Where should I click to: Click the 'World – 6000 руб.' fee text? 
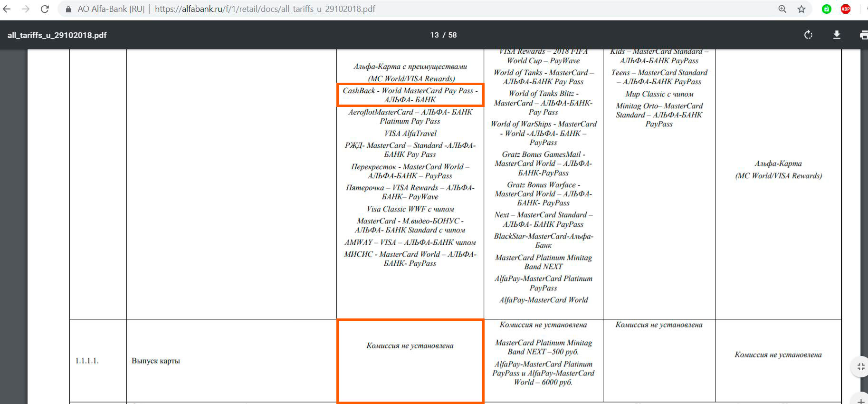(543, 382)
